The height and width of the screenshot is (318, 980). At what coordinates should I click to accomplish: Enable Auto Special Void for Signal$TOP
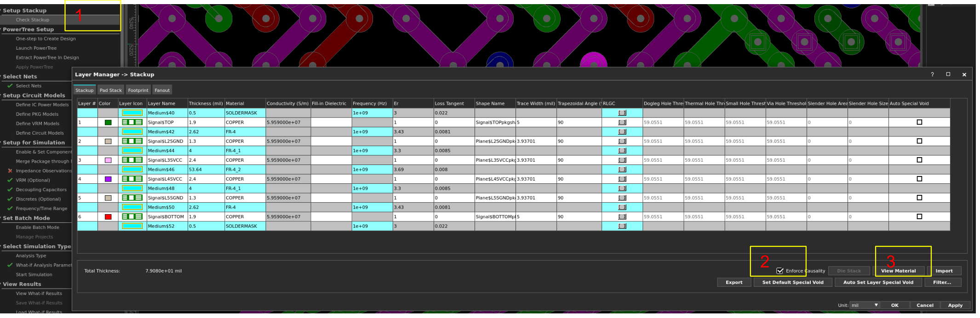pyautogui.click(x=919, y=122)
